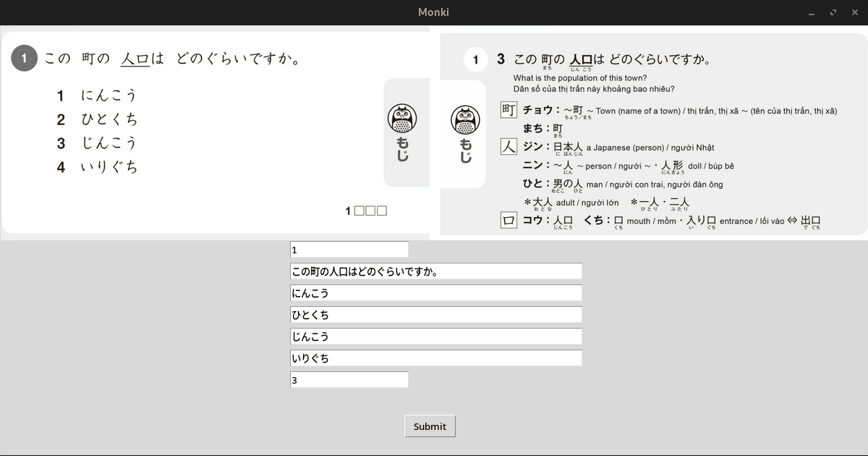This screenshot has width=868, height=456.
Task: Click the white circled number 1 badge
Action: [x=475, y=59]
